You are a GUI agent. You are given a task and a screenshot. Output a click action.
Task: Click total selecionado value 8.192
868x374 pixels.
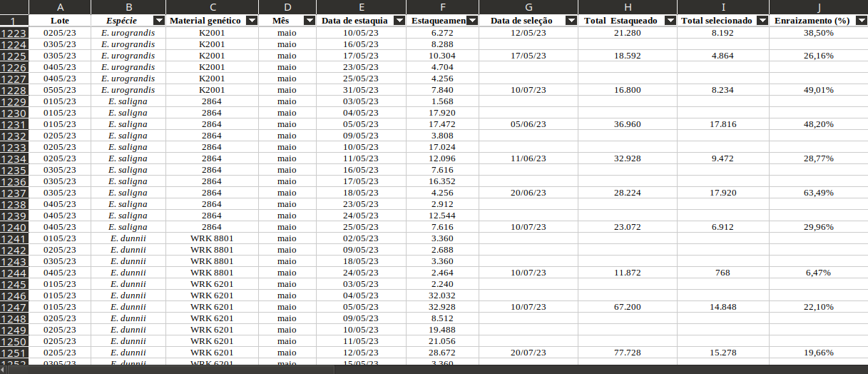coord(723,33)
